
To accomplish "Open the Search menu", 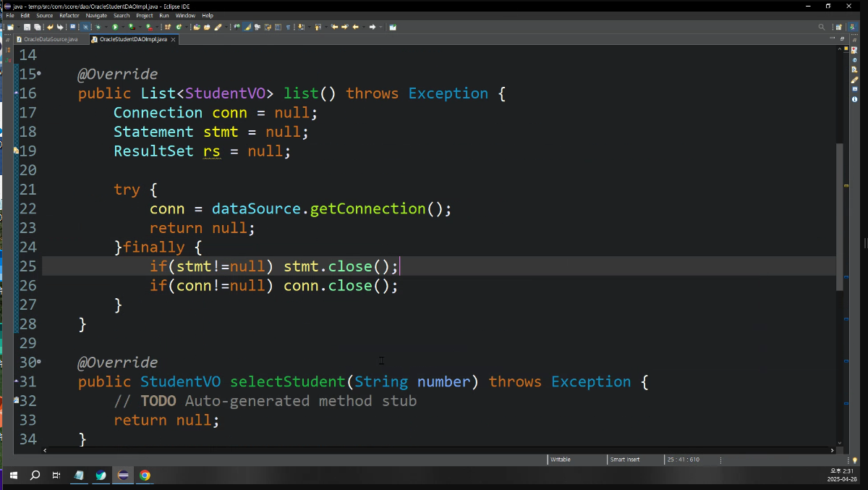I will (122, 15).
